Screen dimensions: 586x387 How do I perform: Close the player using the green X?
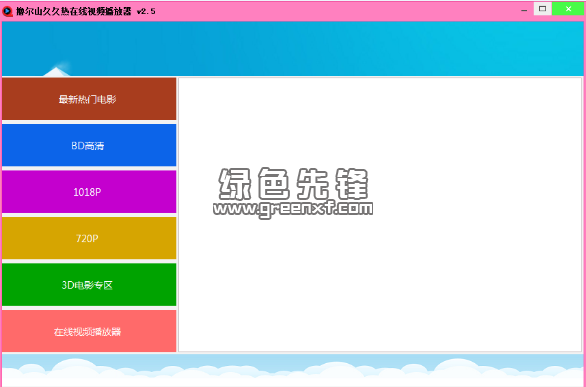568,9
